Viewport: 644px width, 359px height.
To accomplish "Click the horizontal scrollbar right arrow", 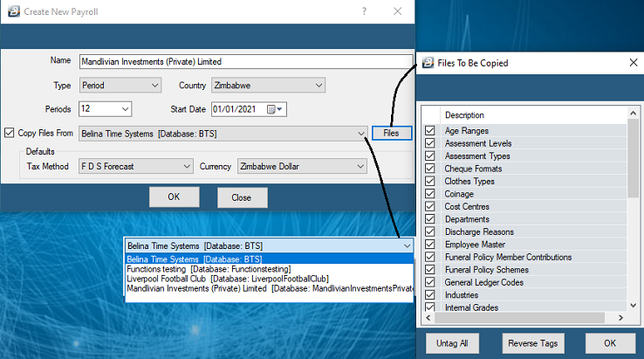I will point(620,318).
